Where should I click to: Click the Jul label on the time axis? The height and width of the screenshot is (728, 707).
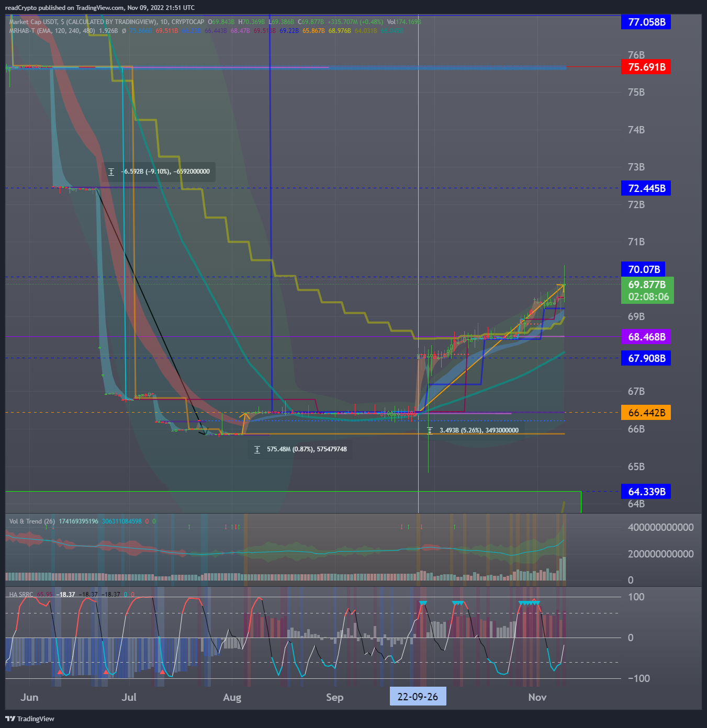129,697
